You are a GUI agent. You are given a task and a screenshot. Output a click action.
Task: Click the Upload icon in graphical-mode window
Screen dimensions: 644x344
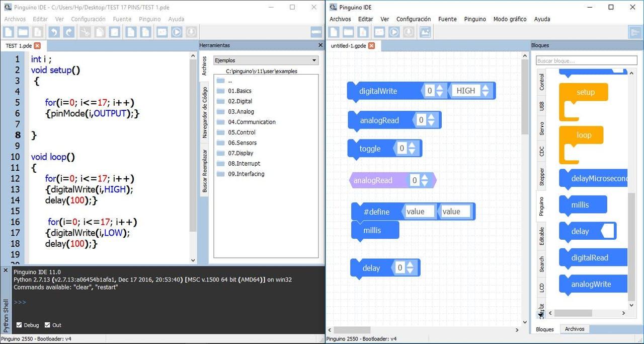coord(409,32)
